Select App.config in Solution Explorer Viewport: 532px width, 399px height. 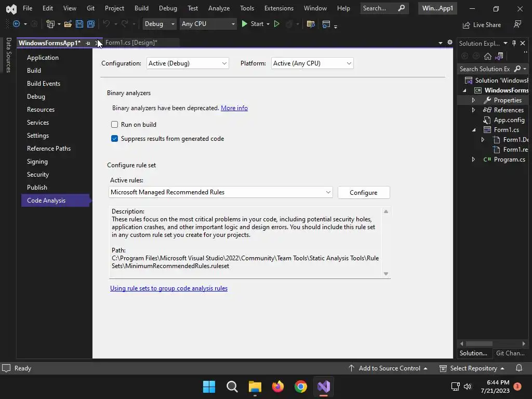pos(509,120)
